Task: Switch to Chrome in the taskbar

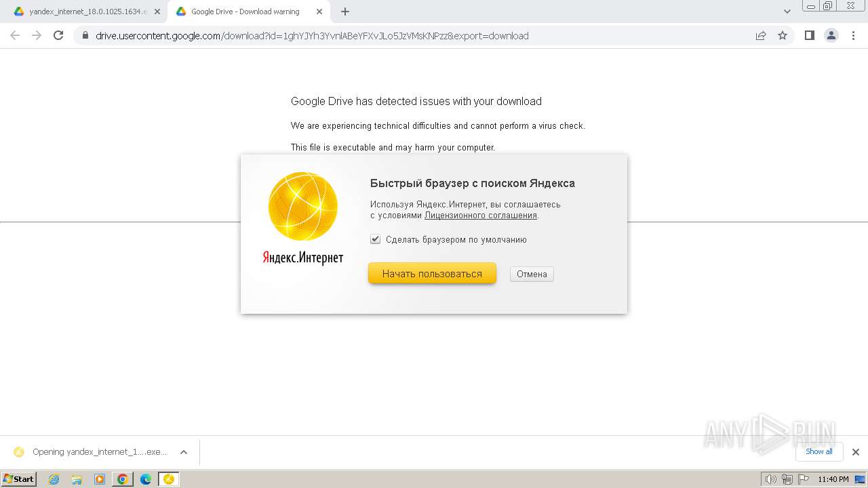Action: pyautogui.click(x=123, y=479)
